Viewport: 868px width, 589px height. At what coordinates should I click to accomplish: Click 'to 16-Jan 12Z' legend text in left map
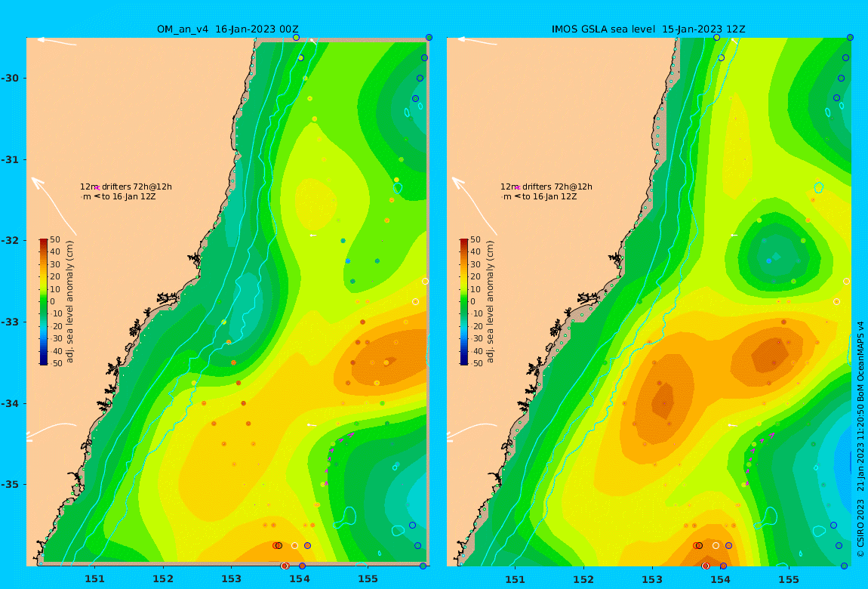tap(128, 196)
